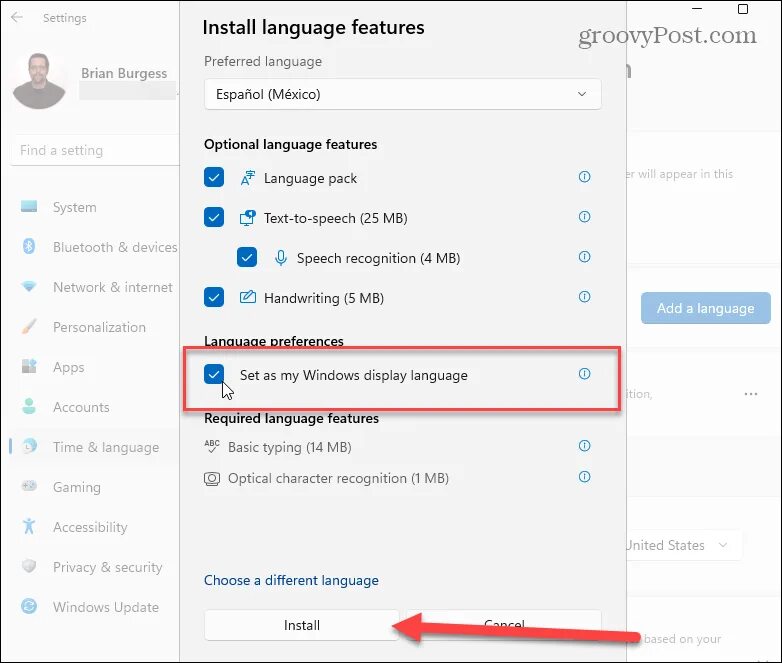782x663 pixels.
Task: Click the Apps icon in sidebar
Action: tap(29, 367)
